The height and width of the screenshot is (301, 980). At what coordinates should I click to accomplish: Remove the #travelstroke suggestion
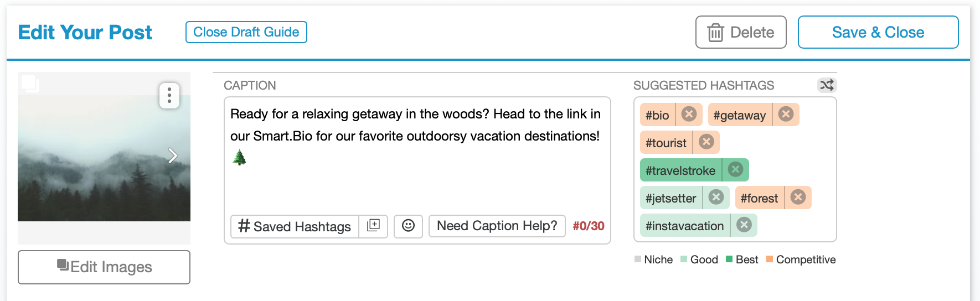click(x=735, y=170)
